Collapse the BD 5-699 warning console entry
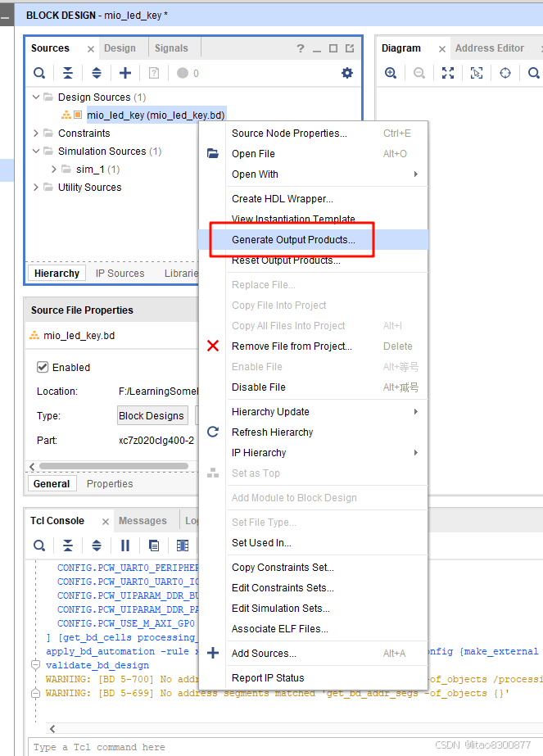 (x=36, y=693)
